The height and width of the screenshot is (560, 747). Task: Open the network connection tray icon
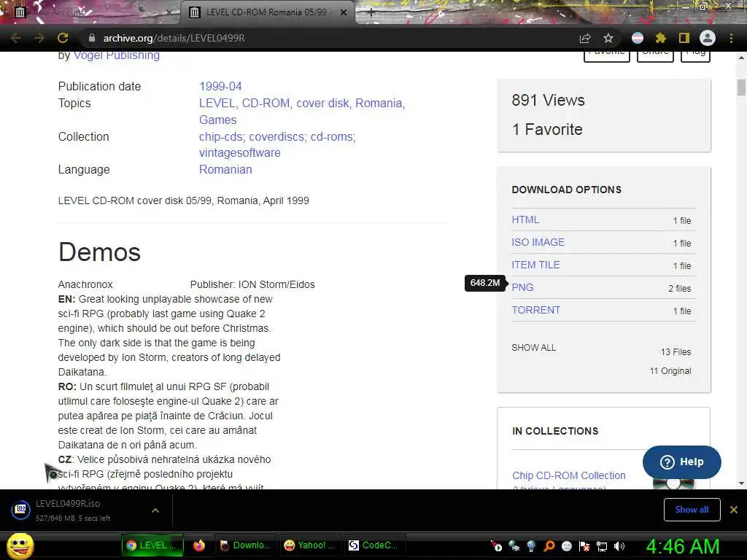(x=602, y=545)
